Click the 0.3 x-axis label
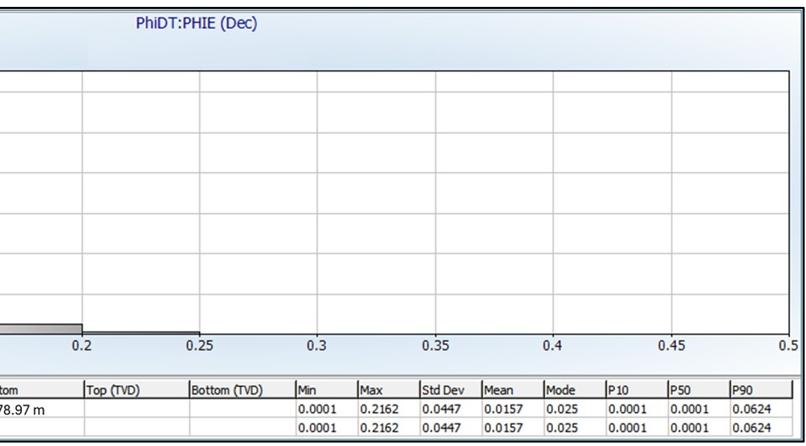The height and width of the screenshot is (446, 806). 317,346
